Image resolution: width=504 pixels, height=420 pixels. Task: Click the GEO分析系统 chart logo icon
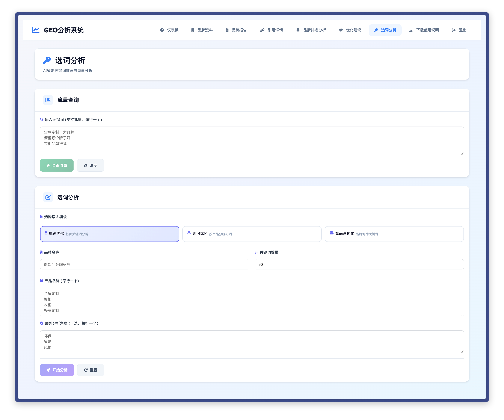(36, 30)
